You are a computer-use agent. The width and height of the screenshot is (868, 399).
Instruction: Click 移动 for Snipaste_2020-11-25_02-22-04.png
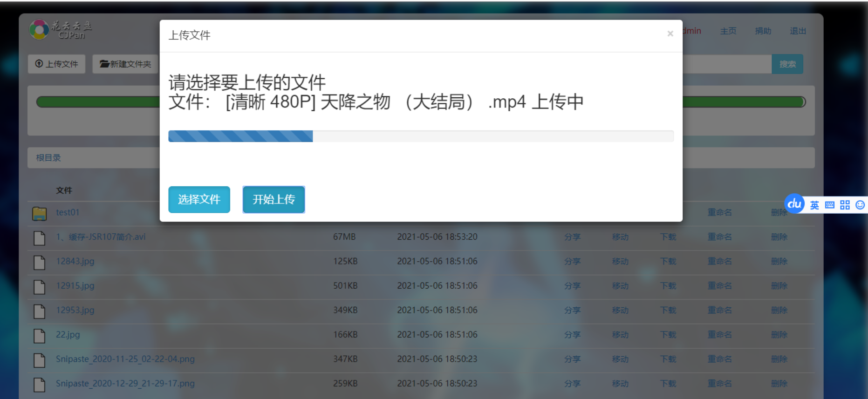coord(620,359)
